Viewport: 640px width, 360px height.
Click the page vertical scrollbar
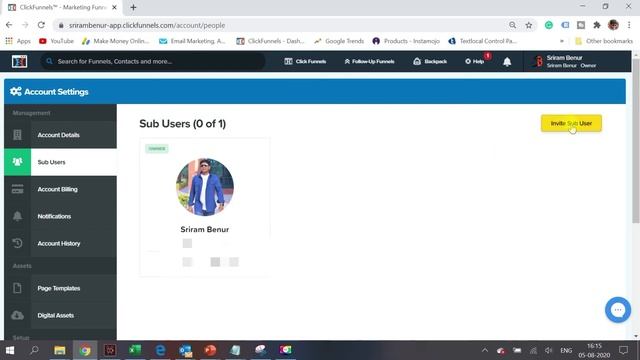(636, 141)
